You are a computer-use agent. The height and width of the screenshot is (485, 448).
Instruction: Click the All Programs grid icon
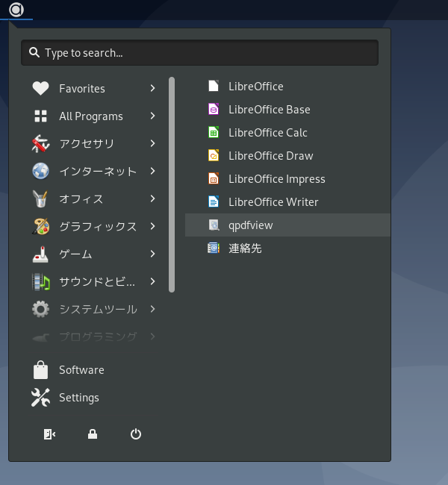(x=40, y=116)
